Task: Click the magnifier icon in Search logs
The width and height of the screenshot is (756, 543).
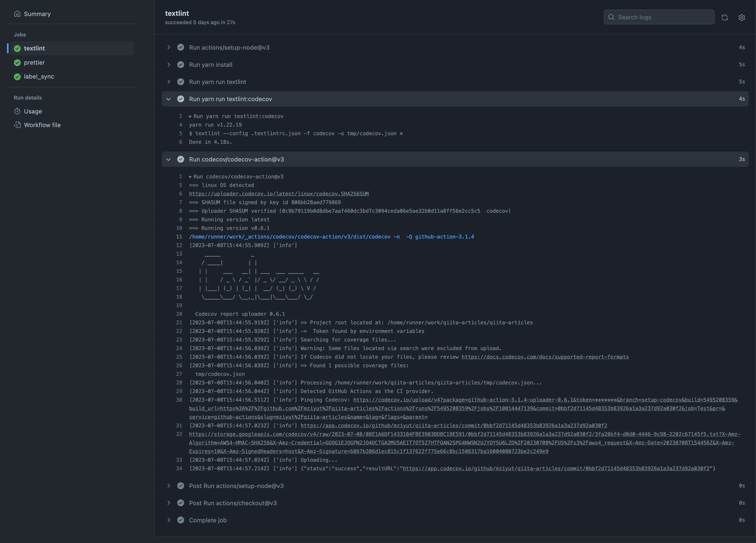Action: (x=611, y=17)
